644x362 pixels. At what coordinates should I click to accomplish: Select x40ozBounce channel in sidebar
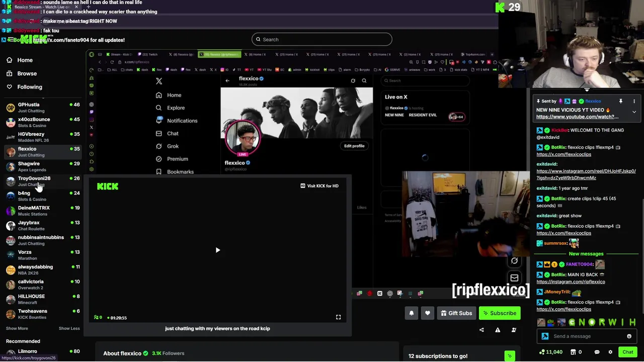click(x=43, y=122)
